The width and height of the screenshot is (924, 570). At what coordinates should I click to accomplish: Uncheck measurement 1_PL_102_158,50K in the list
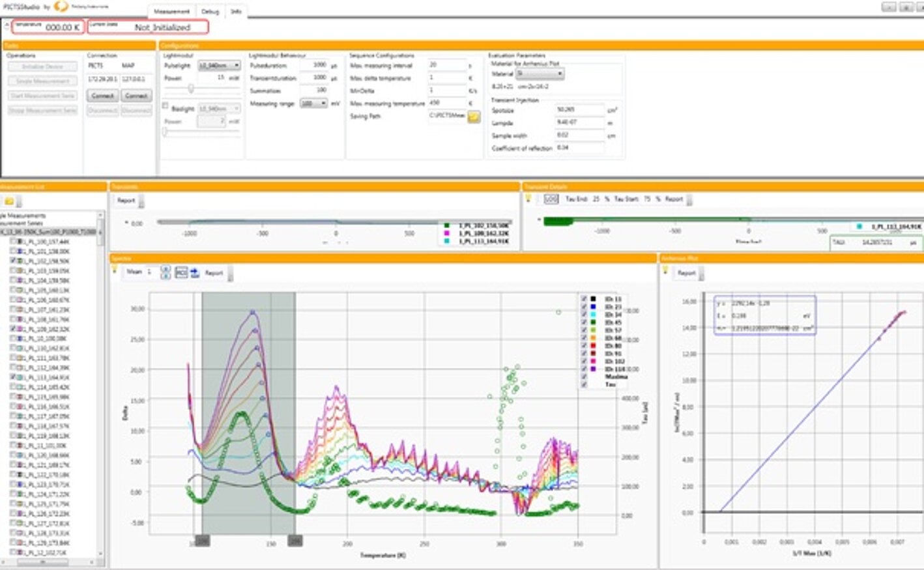[x=11, y=260]
